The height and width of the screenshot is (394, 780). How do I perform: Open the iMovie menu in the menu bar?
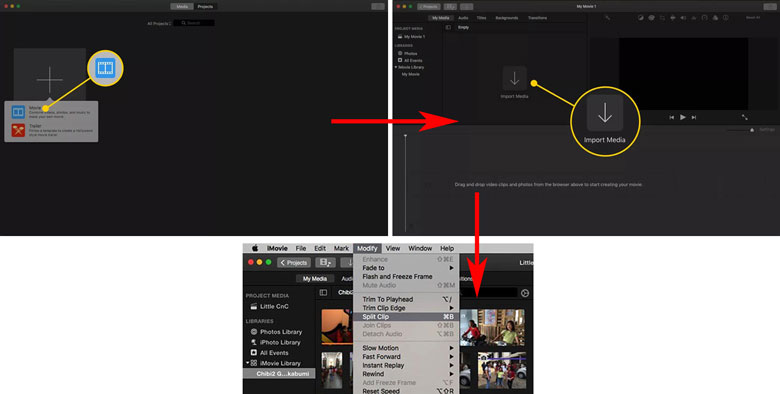(x=277, y=248)
